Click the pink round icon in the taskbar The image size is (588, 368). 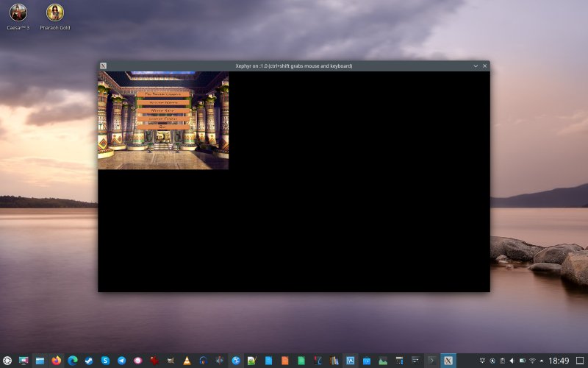click(x=137, y=361)
